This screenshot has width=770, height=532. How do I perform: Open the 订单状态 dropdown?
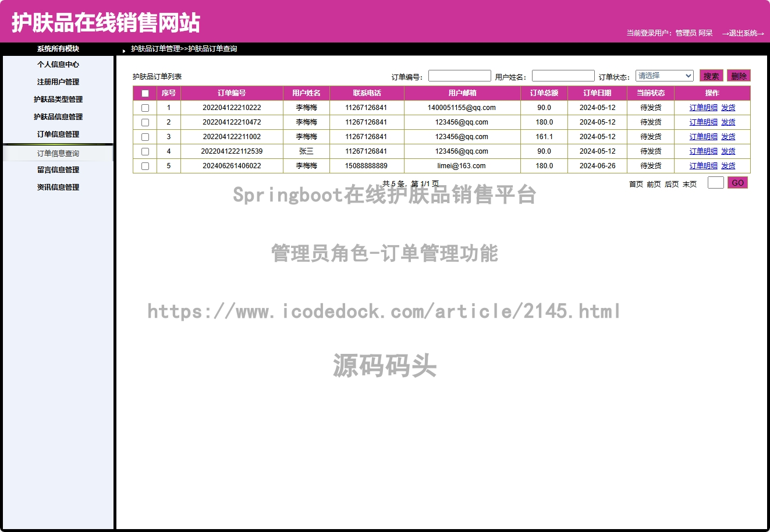[x=664, y=76]
